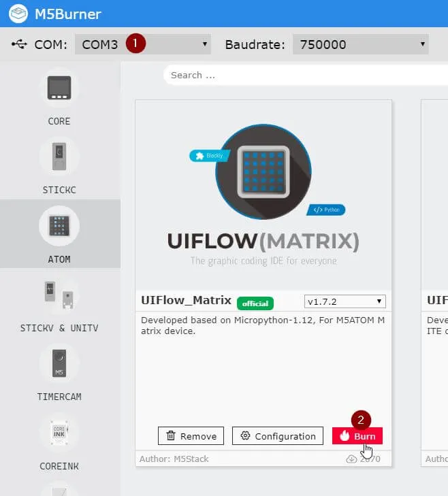Remove the UIFlow_Matrix firmware
448x496 pixels.
pos(191,436)
